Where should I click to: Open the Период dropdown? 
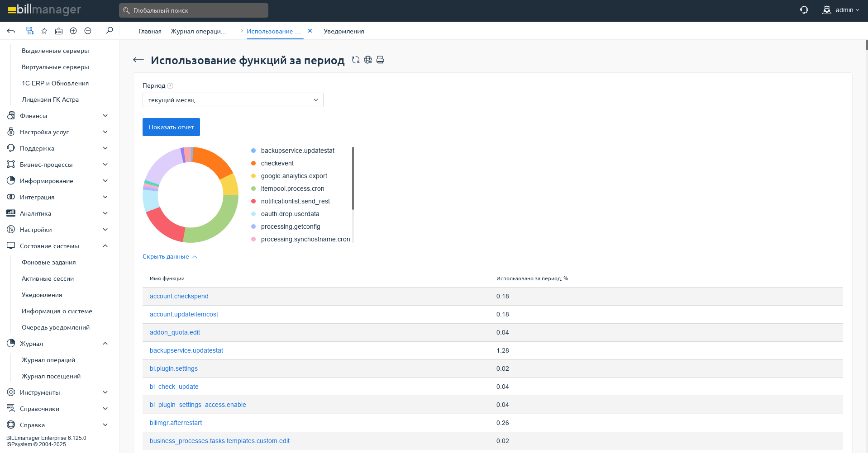[x=233, y=100]
